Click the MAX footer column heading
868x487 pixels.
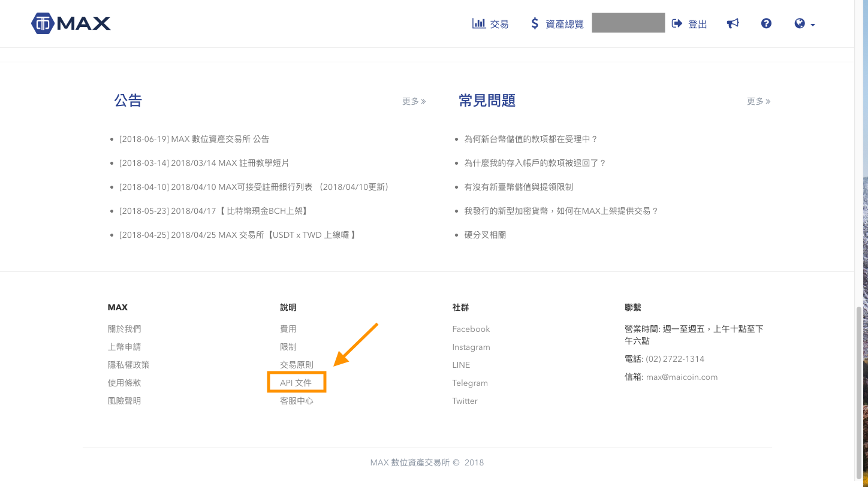tap(117, 307)
